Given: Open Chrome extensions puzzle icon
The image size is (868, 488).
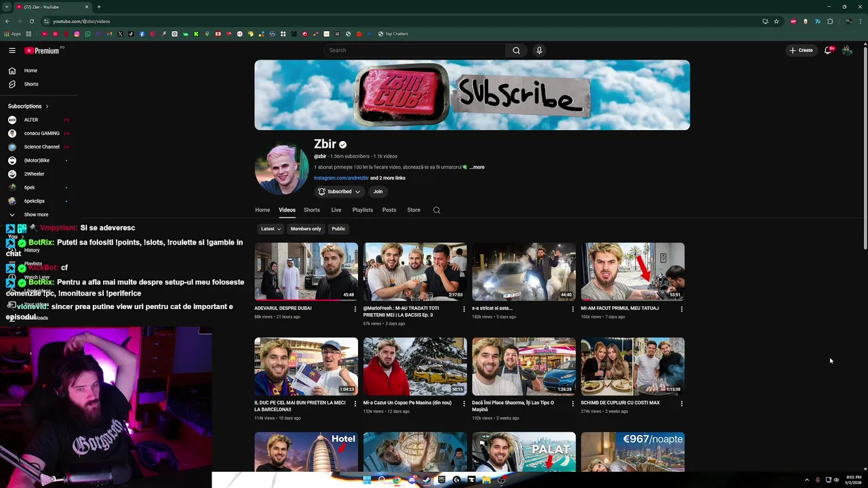Looking at the screenshot, I should pyautogui.click(x=830, y=21).
